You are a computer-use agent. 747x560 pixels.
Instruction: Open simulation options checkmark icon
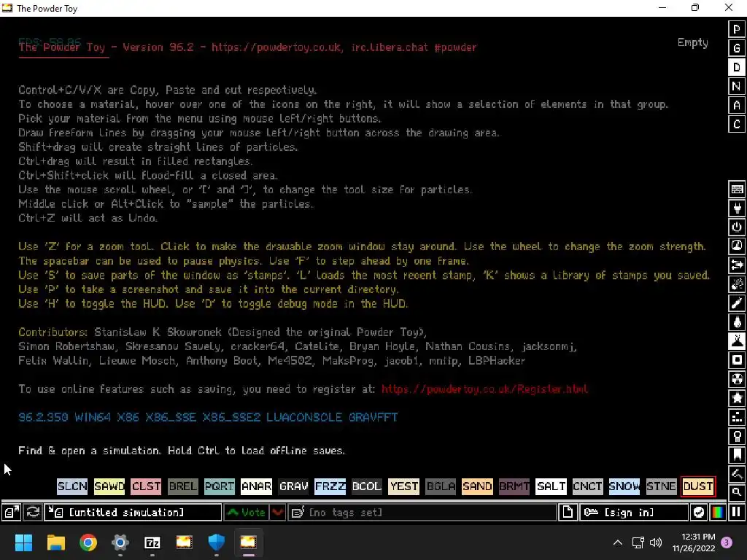click(698, 513)
